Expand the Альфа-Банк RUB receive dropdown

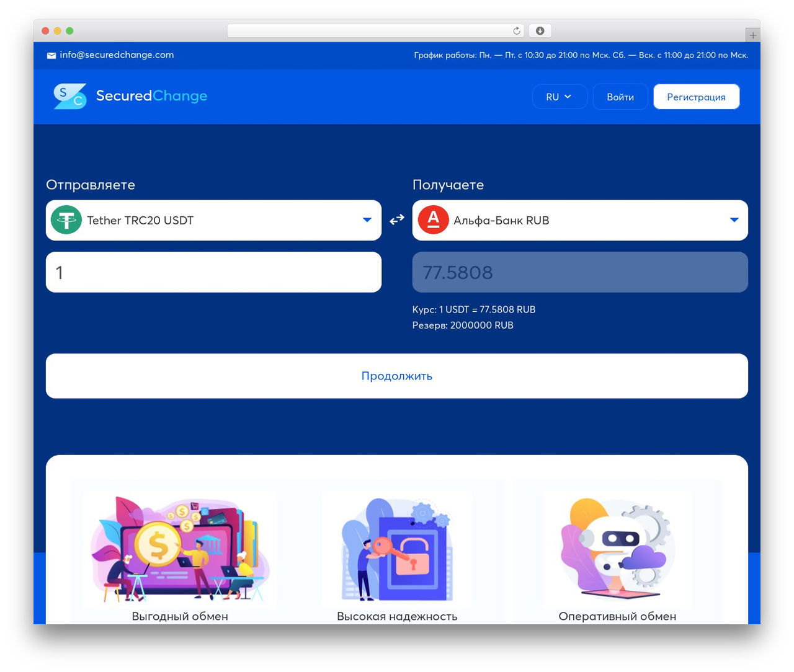click(x=580, y=220)
